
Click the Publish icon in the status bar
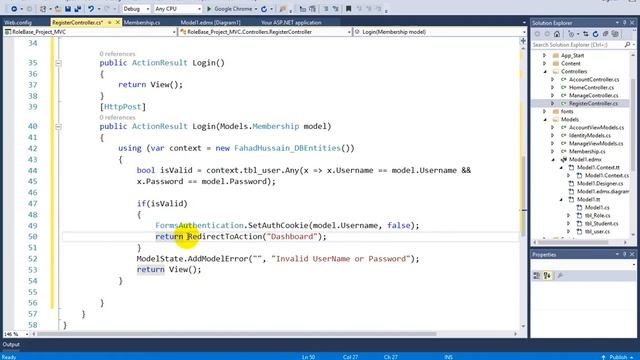pos(604,357)
